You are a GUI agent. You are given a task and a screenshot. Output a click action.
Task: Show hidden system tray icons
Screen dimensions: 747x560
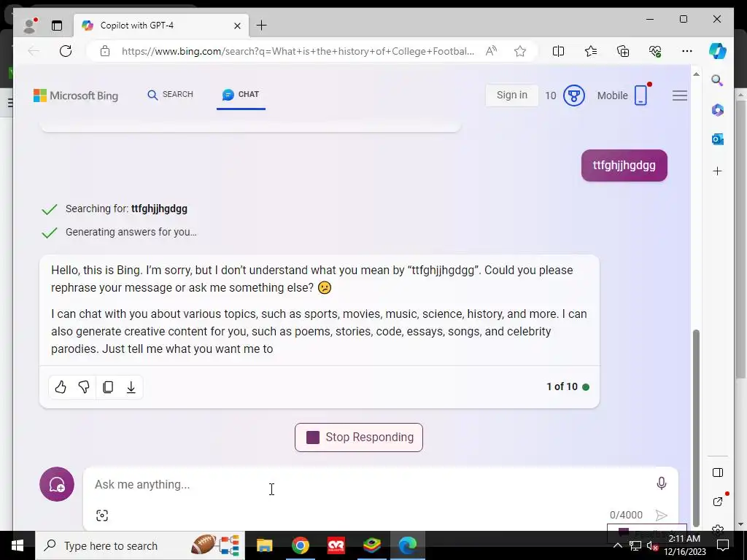[x=617, y=545]
